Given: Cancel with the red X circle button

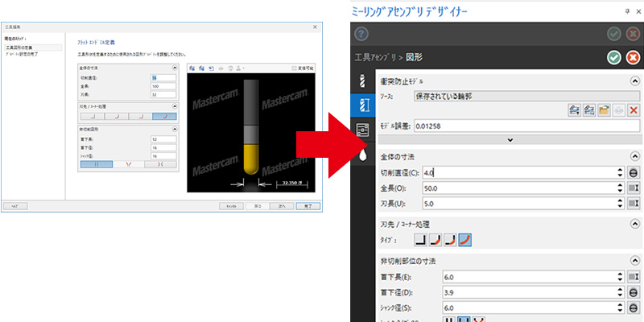Looking at the screenshot, I should point(633,57).
